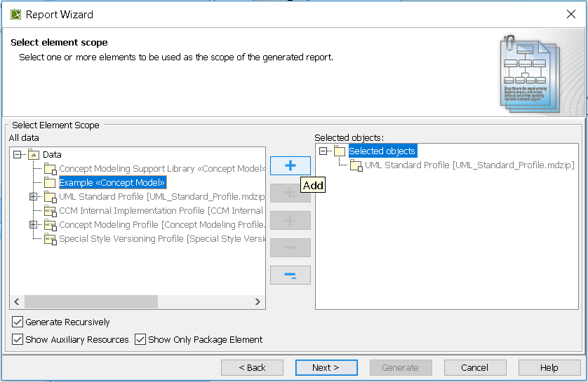Click the Data root folder icon

(x=34, y=155)
